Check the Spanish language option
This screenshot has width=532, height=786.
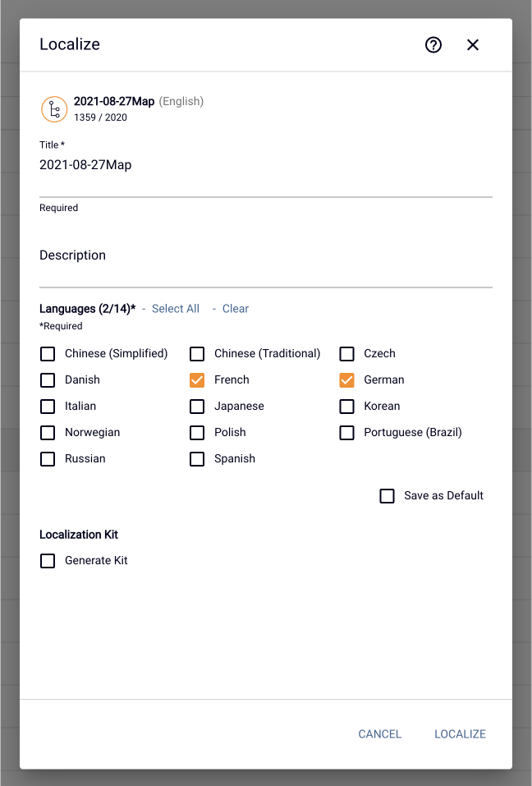[197, 458]
